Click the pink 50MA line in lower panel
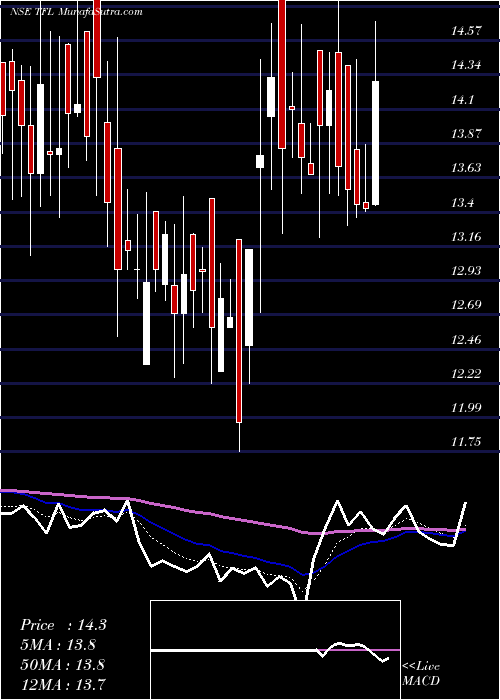This screenshot has width=500, height=700. [x=232, y=517]
